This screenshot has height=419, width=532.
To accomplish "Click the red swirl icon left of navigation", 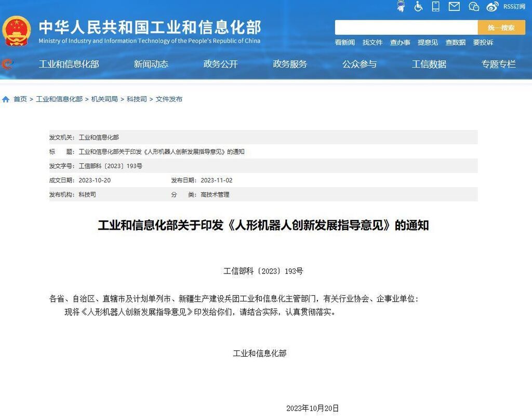I will [x=7, y=64].
